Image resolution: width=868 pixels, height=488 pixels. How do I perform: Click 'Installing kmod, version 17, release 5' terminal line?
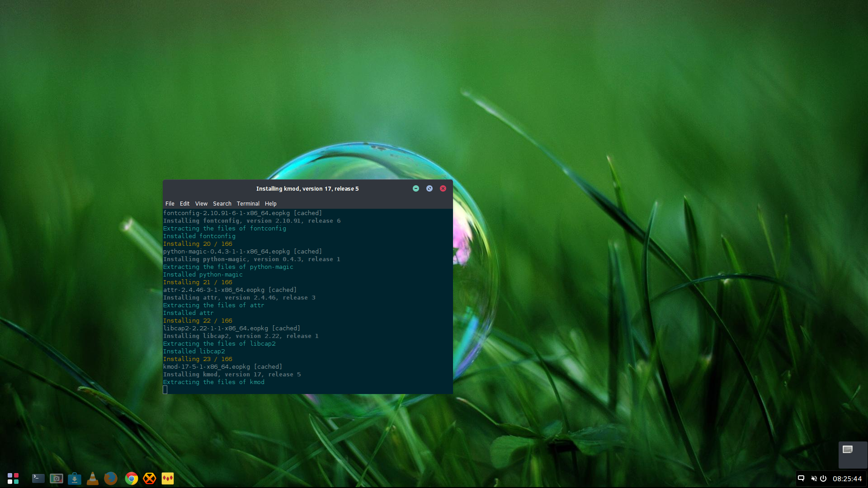tap(232, 375)
